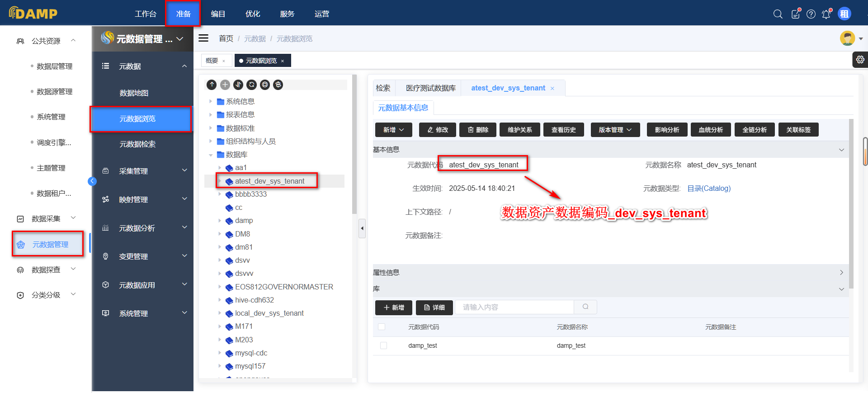Click the user avatar picture

coord(847,38)
